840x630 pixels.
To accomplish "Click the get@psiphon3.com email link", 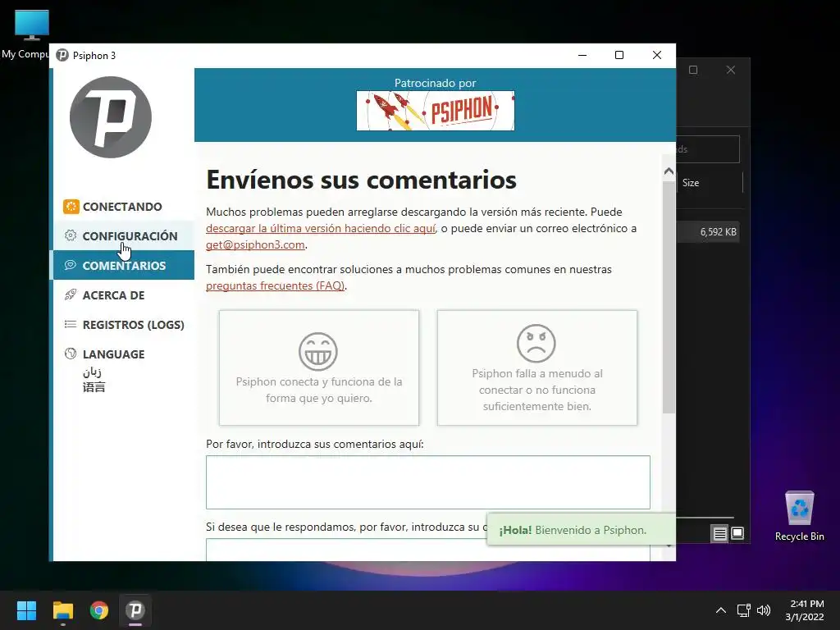I will (256, 244).
